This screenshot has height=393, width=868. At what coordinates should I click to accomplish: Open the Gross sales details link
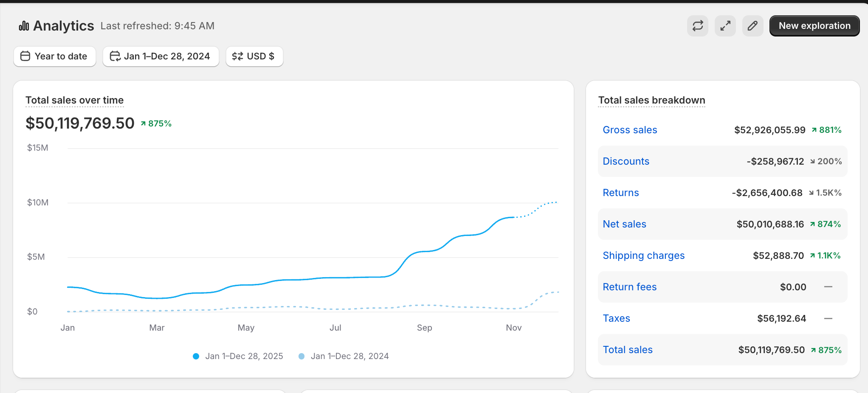(630, 130)
